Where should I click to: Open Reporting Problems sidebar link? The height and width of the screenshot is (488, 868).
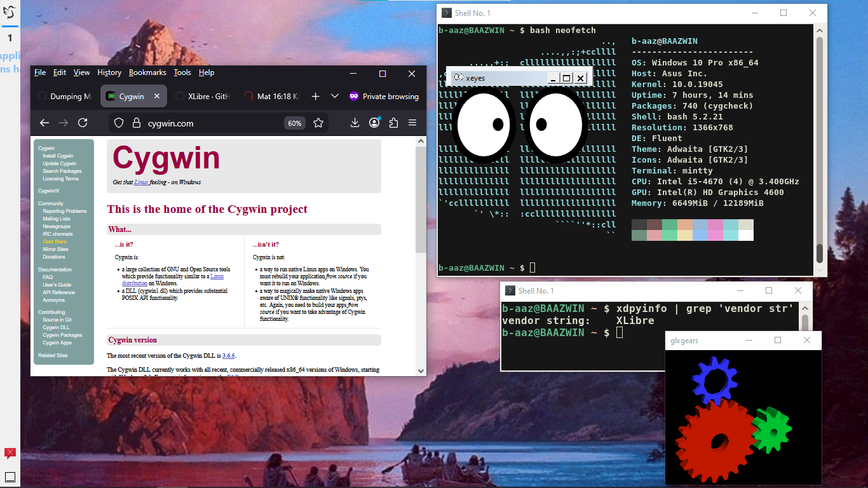click(x=64, y=211)
